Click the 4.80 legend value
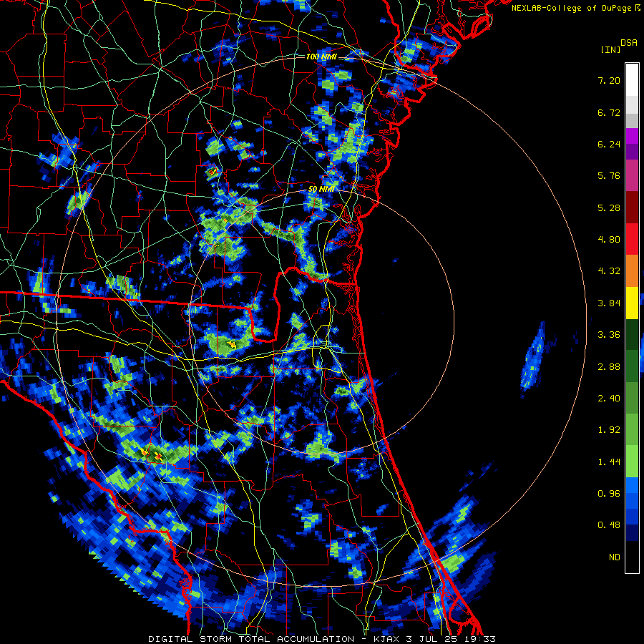The width and height of the screenshot is (644, 644). 609,240
